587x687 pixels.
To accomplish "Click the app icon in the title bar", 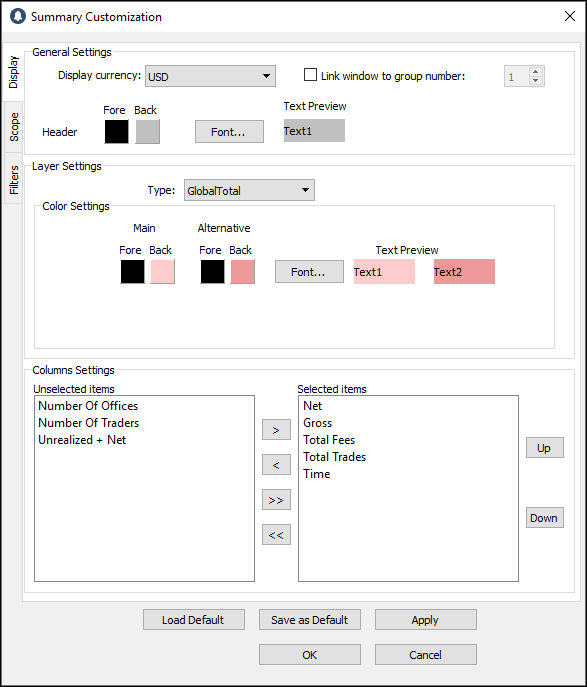I will pyautogui.click(x=18, y=17).
